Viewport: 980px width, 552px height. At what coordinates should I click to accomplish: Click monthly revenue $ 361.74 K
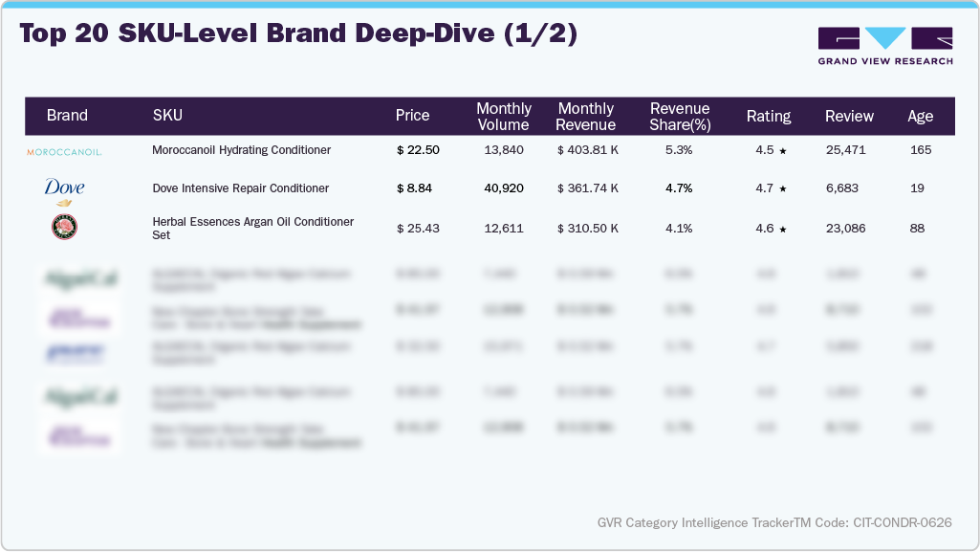pos(588,188)
